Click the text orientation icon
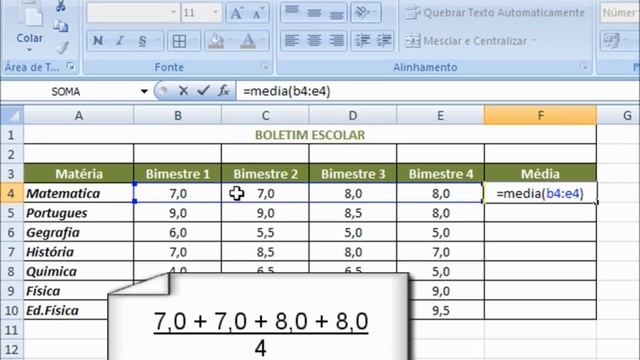 click(362, 12)
